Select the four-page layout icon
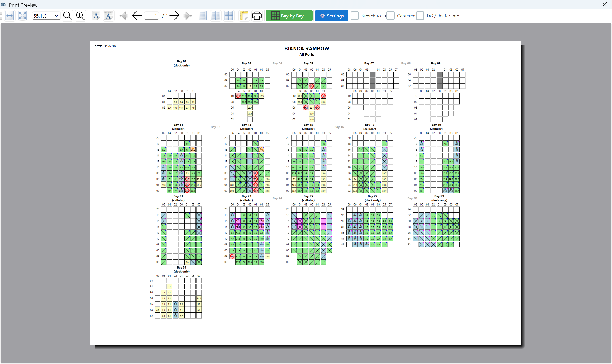Screen dimensions: 612x364 229,16
